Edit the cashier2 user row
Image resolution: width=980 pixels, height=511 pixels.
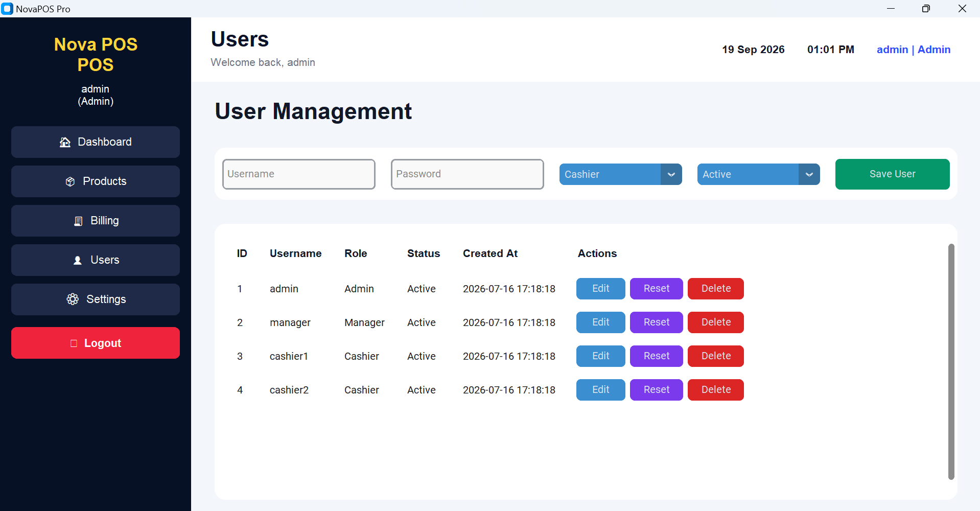point(601,390)
